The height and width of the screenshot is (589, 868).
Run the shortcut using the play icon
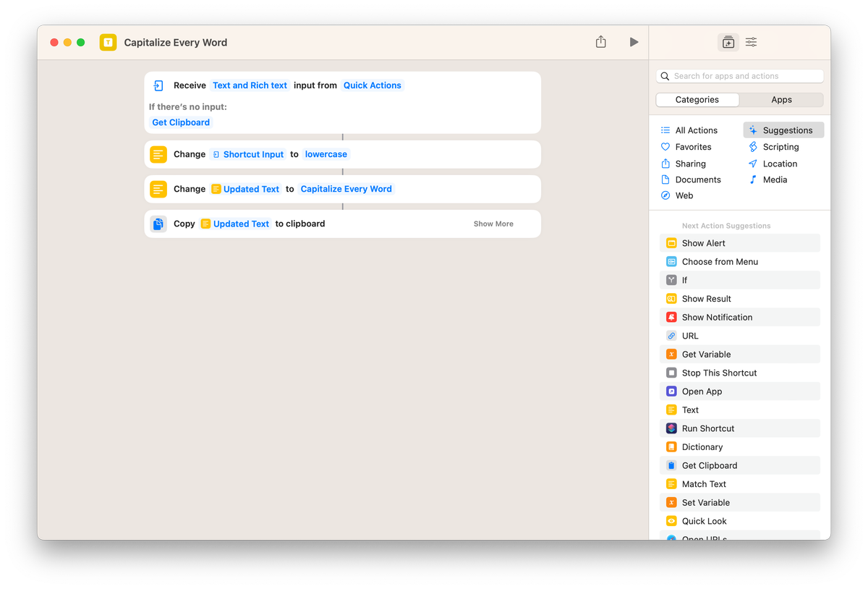[634, 42]
